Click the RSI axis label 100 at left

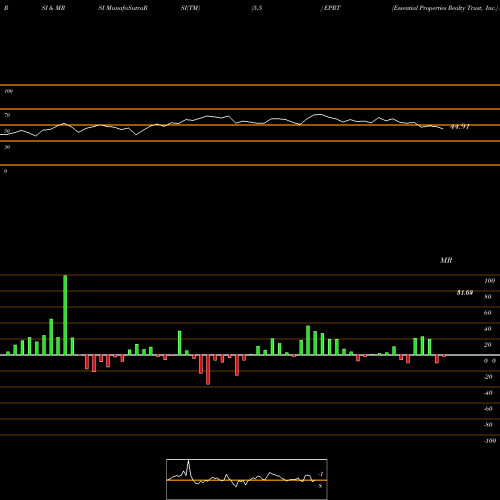point(8,91)
